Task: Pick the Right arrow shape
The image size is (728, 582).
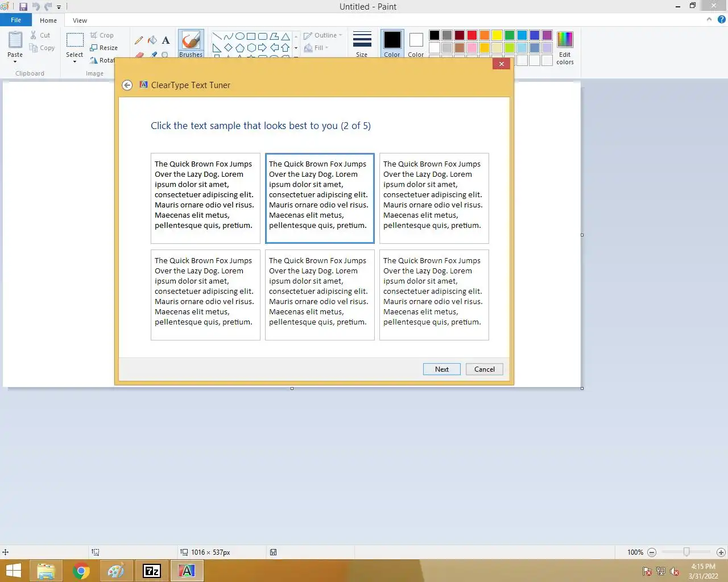Action: pyautogui.click(x=262, y=48)
